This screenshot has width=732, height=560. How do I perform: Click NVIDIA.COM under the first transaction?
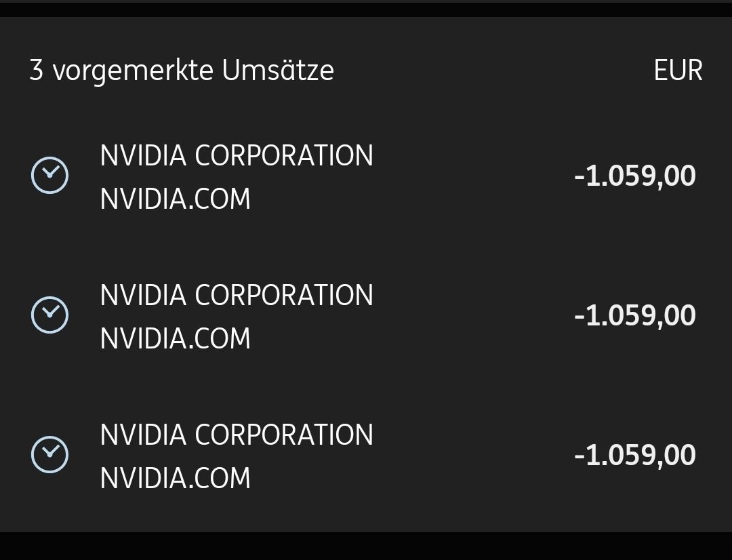(175, 199)
